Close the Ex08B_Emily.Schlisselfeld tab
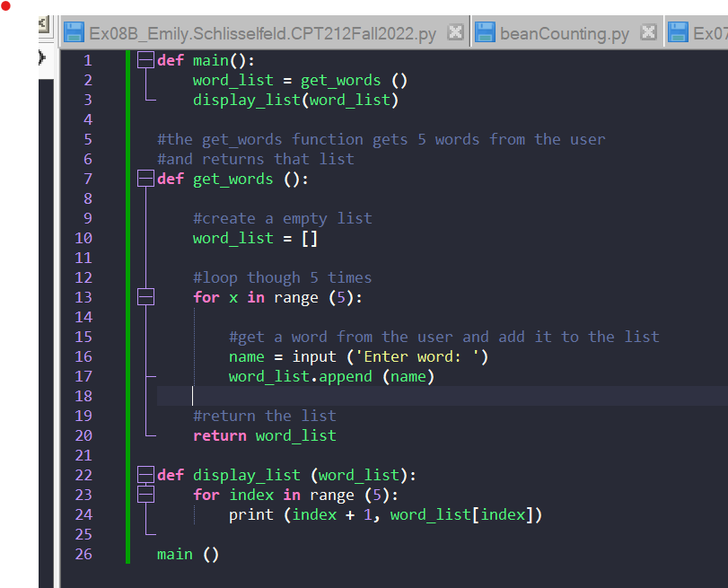728x588 pixels. (x=455, y=31)
